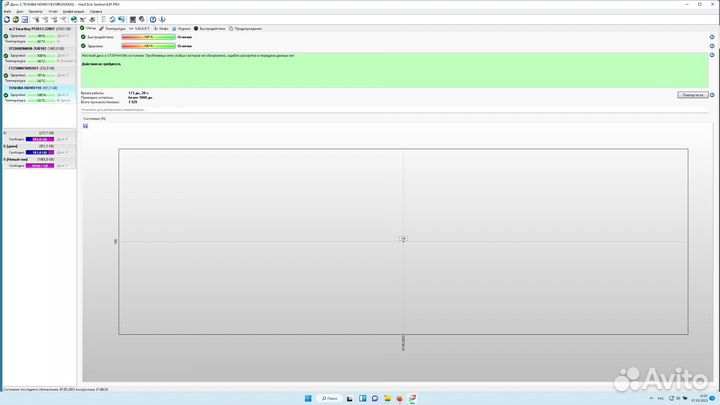The height and width of the screenshot is (405, 720).
Task: Click the comment field below disk statistics
Action: (x=394, y=110)
